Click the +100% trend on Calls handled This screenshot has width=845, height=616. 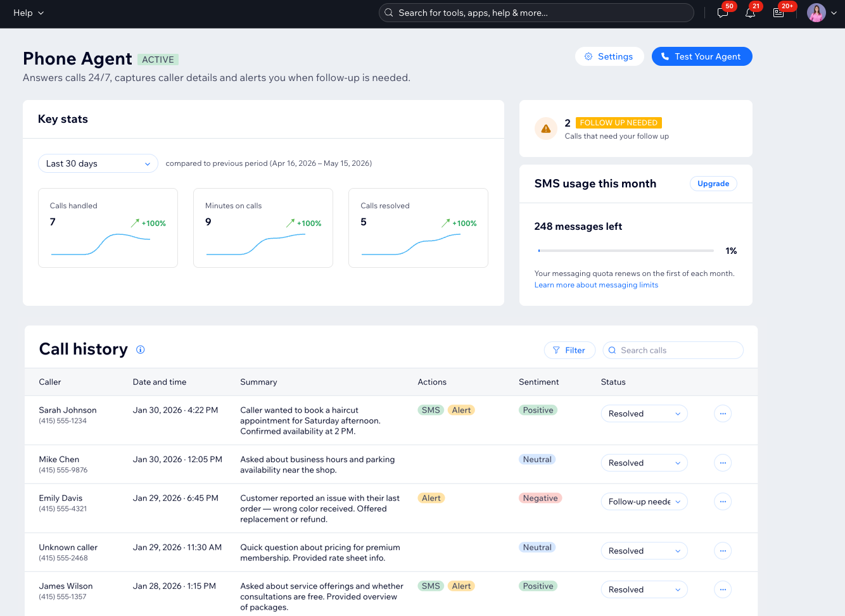point(148,223)
